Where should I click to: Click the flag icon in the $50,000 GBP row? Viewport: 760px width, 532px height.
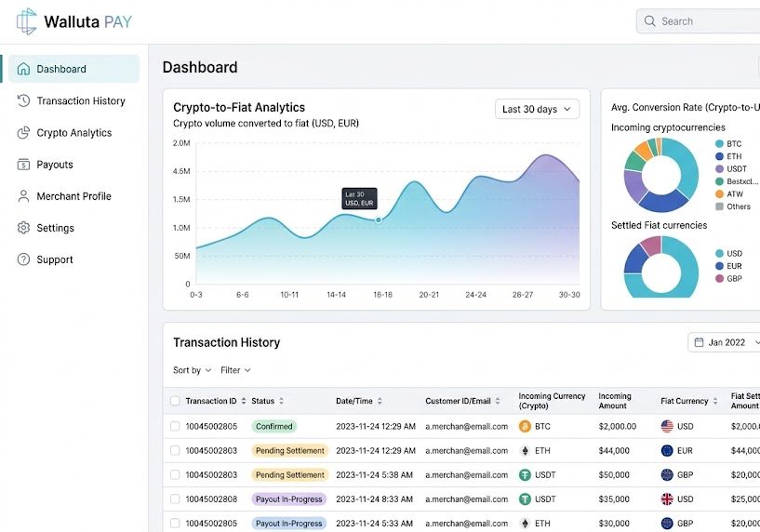[667, 474]
